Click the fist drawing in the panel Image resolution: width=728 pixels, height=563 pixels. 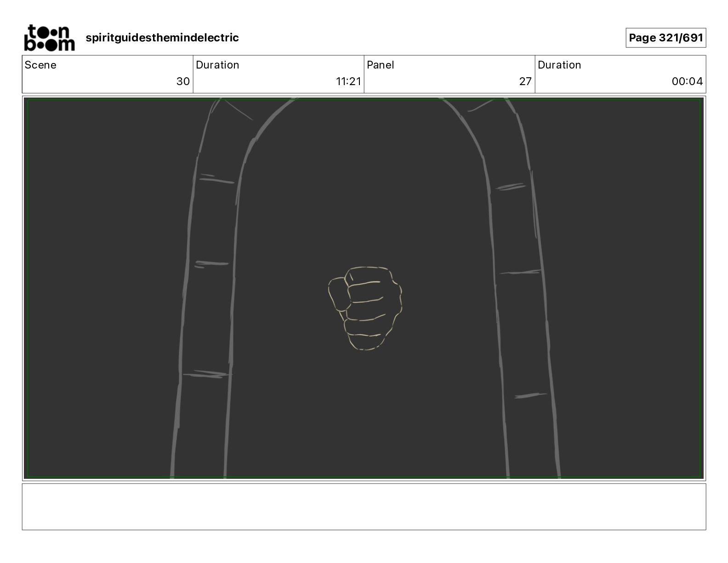pyautogui.click(x=365, y=308)
